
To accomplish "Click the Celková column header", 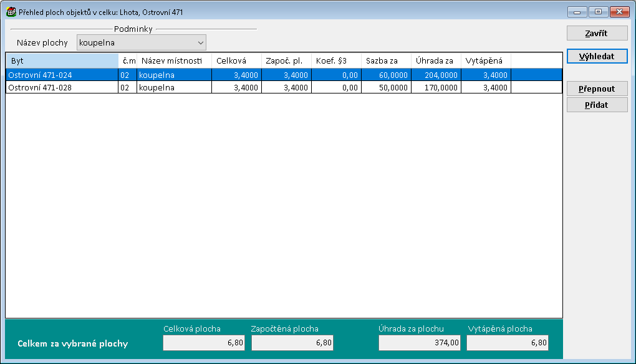I will (236, 60).
